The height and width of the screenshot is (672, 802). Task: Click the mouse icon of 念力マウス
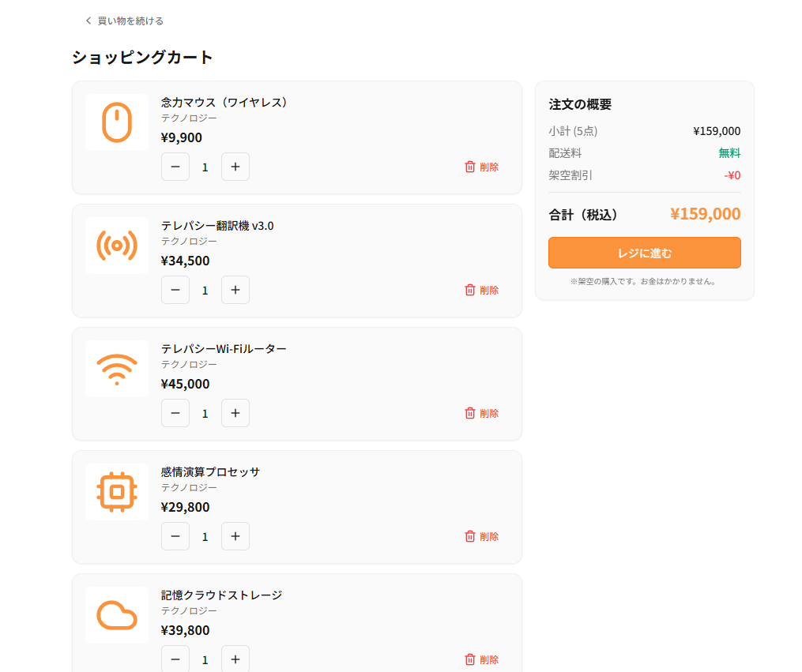[x=116, y=122]
